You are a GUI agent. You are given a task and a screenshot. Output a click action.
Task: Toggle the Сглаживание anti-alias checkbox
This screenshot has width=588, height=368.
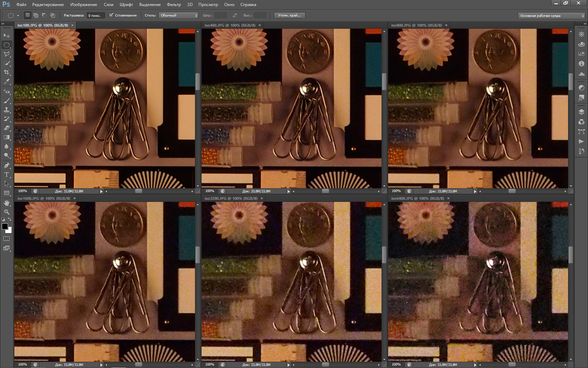tap(111, 15)
